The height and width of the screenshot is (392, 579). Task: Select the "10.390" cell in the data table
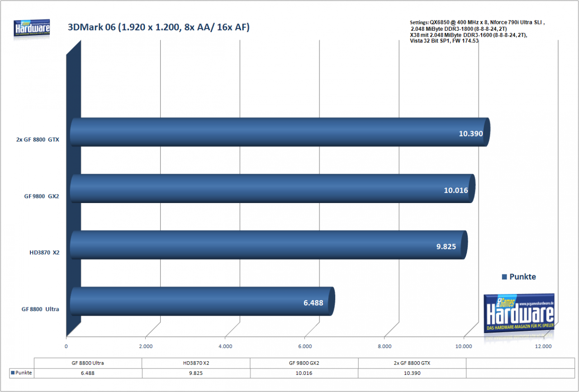tap(412, 373)
